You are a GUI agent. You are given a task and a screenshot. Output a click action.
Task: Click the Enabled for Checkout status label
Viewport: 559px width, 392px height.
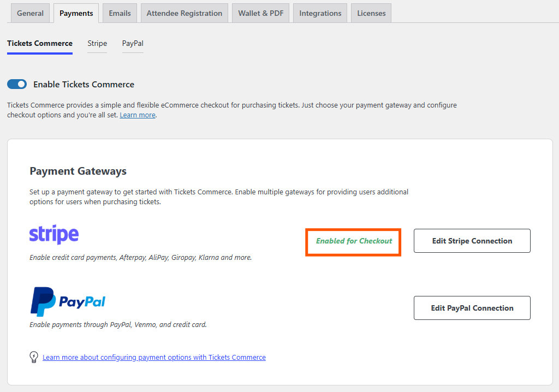(x=354, y=241)
